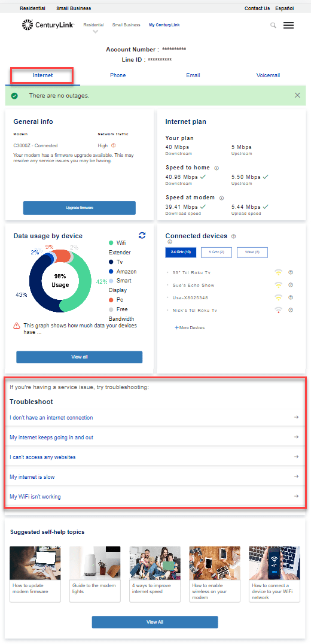311x644 pixels.
Task: Switch to the Voicemail tab
Action: click(x=269, y=75)
